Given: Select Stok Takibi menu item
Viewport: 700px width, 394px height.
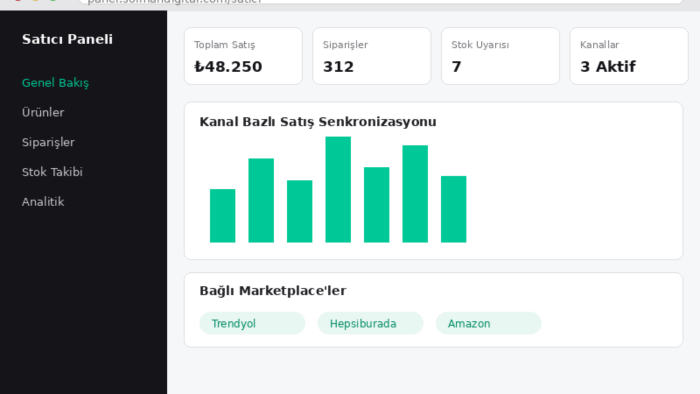Looking at the screenshot, I should (x=52, y=172).
